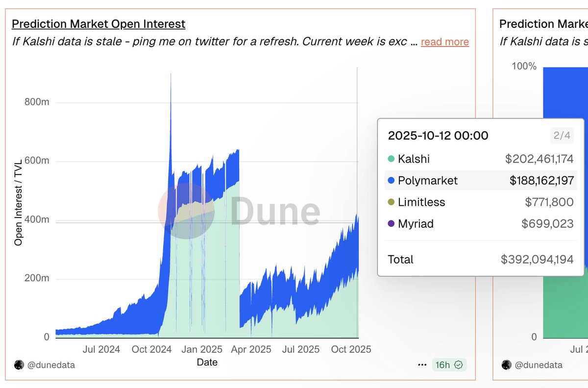The width and height of the screenshot is (588, 388).
Task: Select the Myriad label in tooltip
Action: pyautogui.click(x=416, y=223)
